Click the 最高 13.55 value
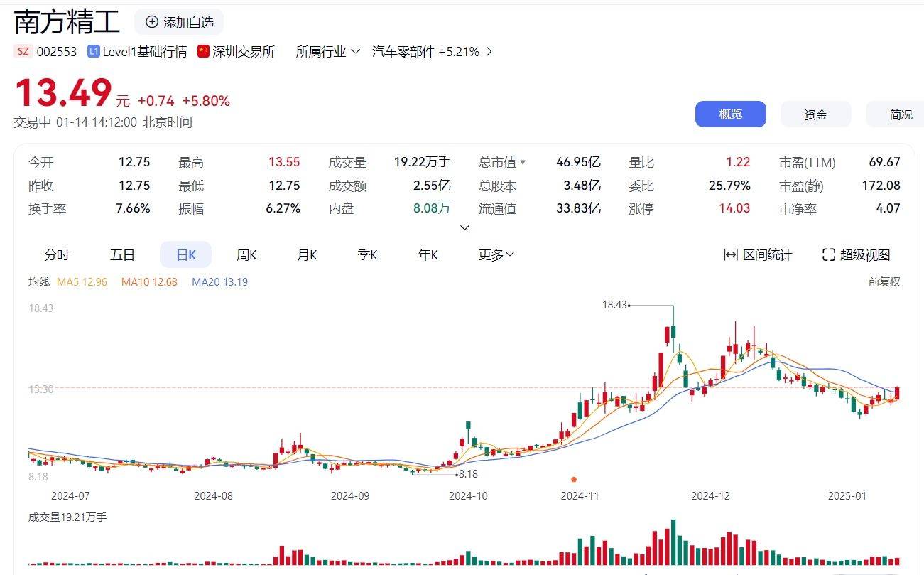Image resolution: width=924 pixels, height=575 pixels. [x=284, y=163]
